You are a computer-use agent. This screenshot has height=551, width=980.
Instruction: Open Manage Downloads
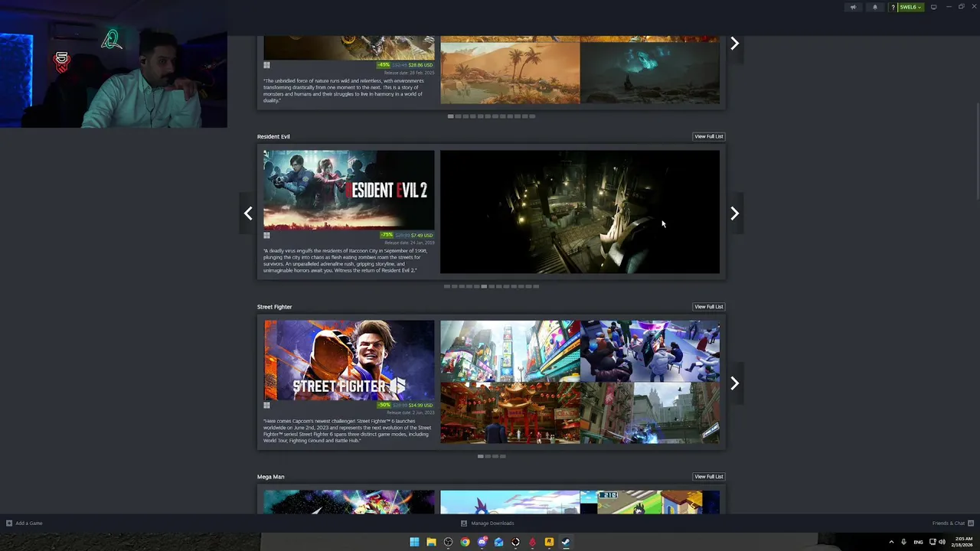[488, 523]
